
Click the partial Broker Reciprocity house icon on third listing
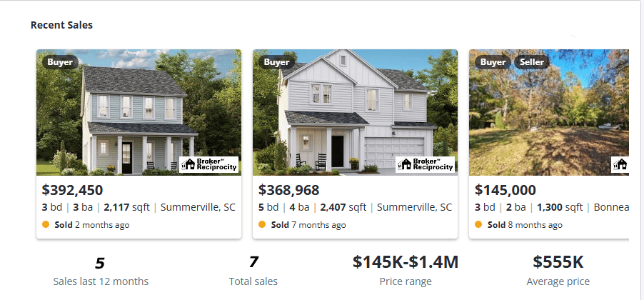click(x=620, y=164)
